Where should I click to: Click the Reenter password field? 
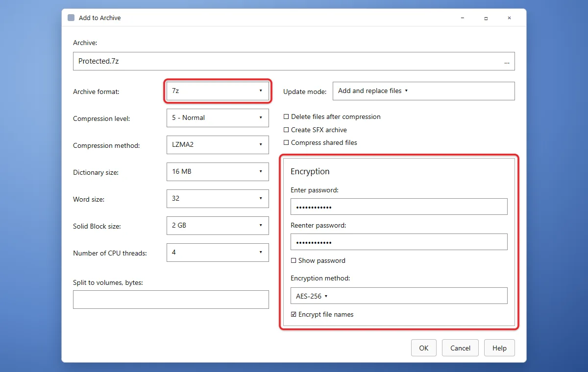coord(399,242)
